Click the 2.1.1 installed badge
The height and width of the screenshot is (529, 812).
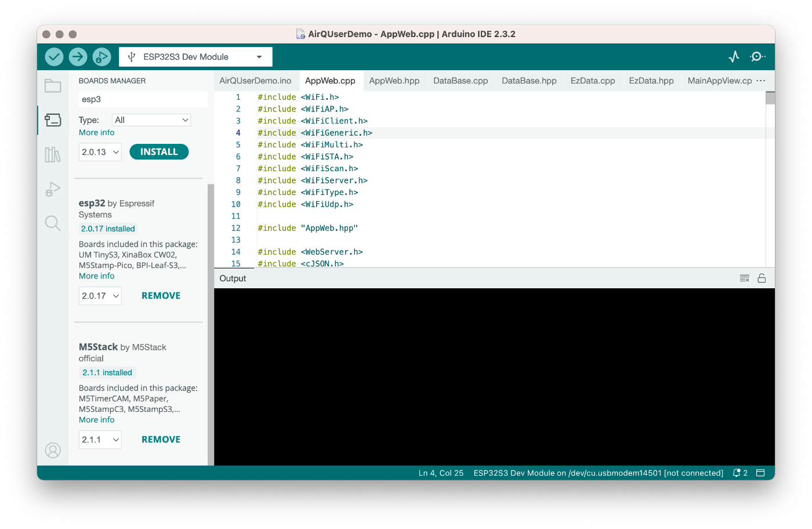pos(107,373)
